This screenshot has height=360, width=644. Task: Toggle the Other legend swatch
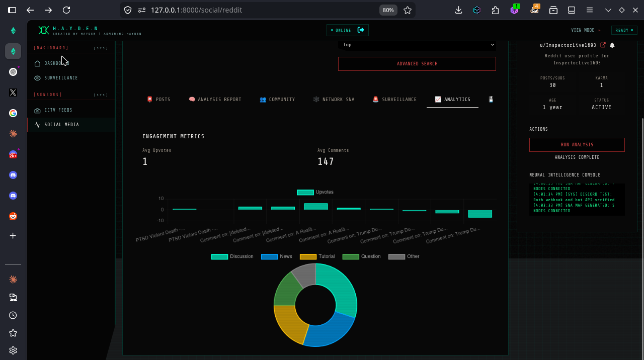pos(396,256)
